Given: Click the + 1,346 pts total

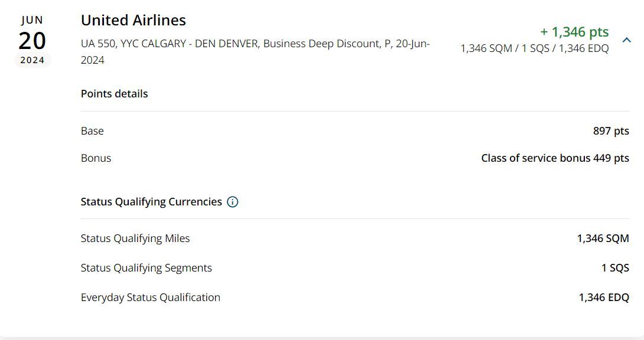Looking at the screenshot, I should coord(574,32).
